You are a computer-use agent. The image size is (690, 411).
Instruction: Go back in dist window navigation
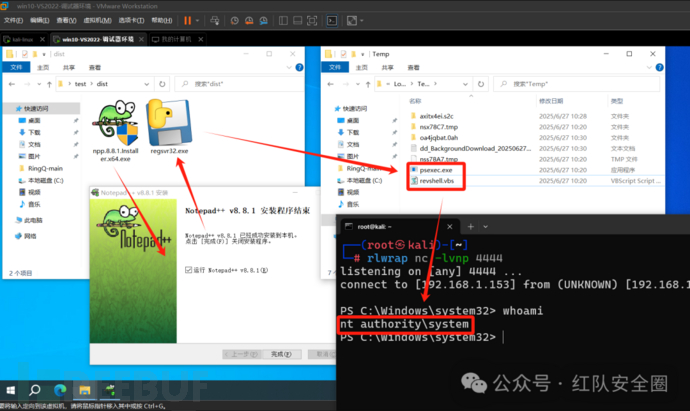coord(12,84)
